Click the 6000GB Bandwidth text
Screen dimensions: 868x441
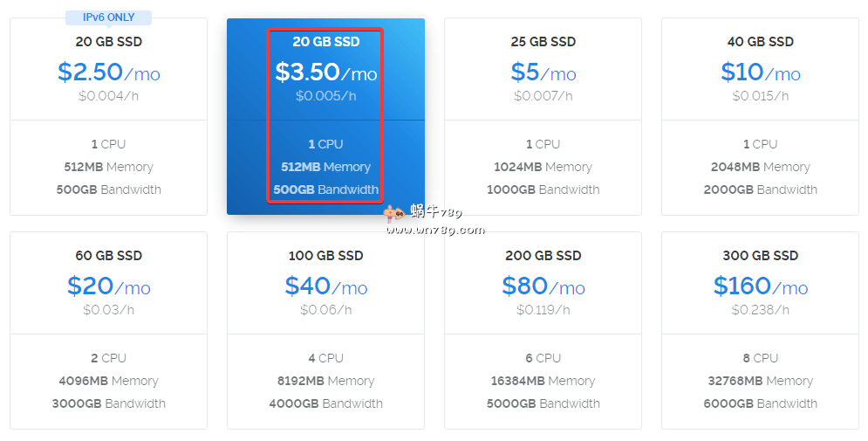pyautogui.click(x=760, y=403)
